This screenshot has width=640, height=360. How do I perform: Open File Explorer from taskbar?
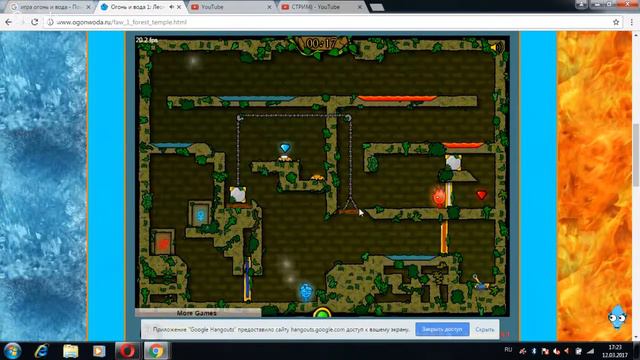[70, 351]
